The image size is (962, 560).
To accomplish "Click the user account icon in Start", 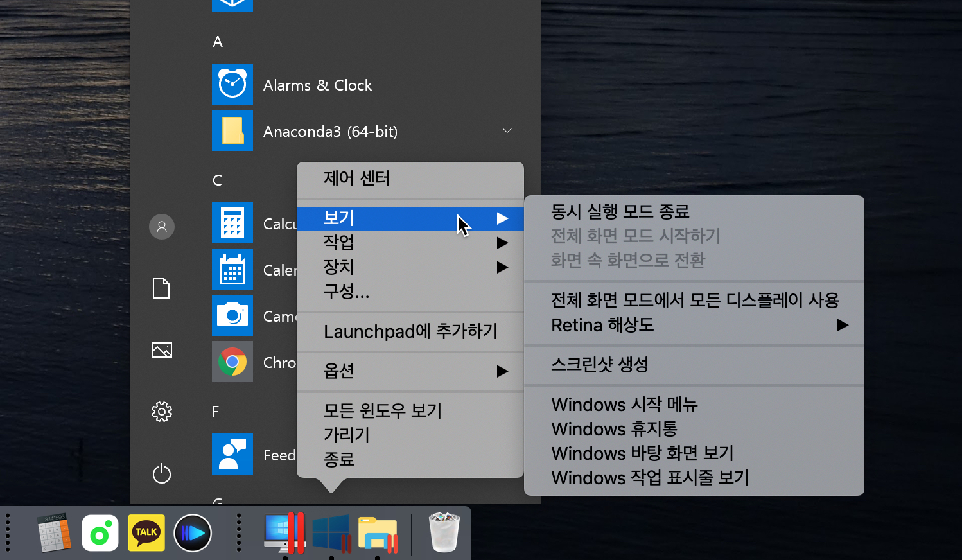I will [x=162, y=227].
